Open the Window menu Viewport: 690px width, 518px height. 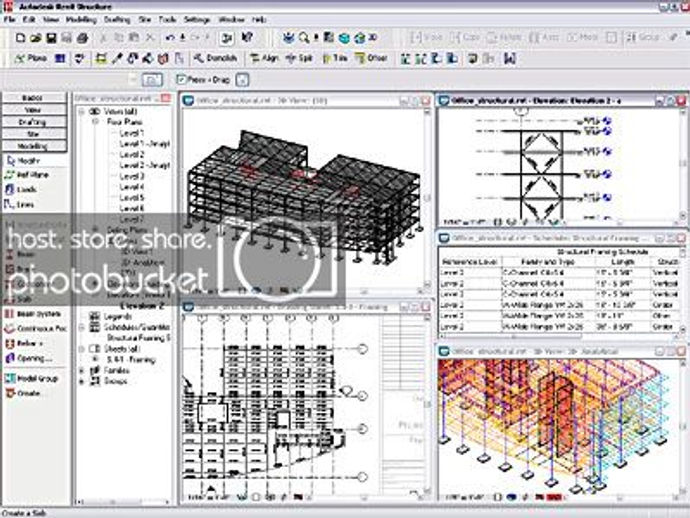(231, 20)
